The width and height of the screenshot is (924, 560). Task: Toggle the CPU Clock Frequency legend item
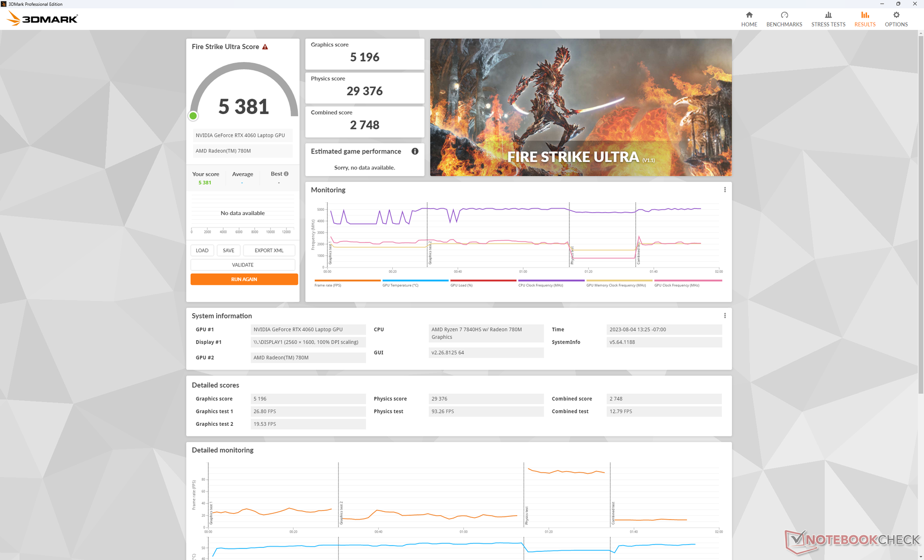point(540,285)
